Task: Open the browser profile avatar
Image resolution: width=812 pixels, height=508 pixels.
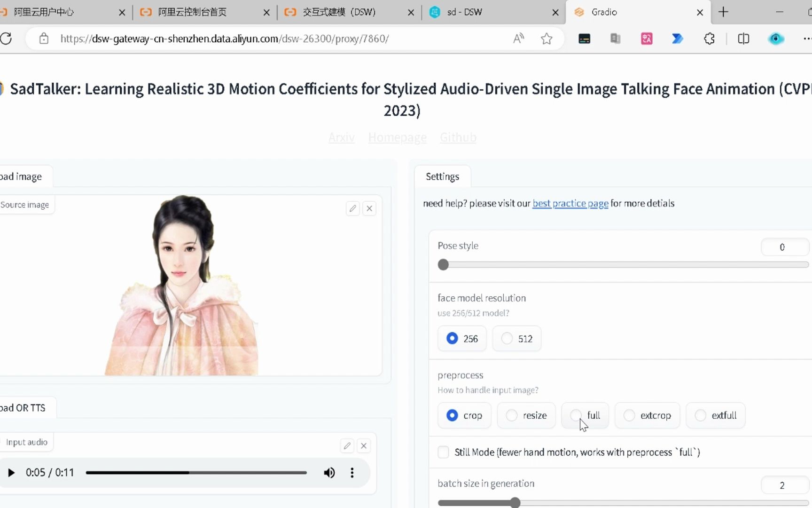Action: click(x=776, y=39)
